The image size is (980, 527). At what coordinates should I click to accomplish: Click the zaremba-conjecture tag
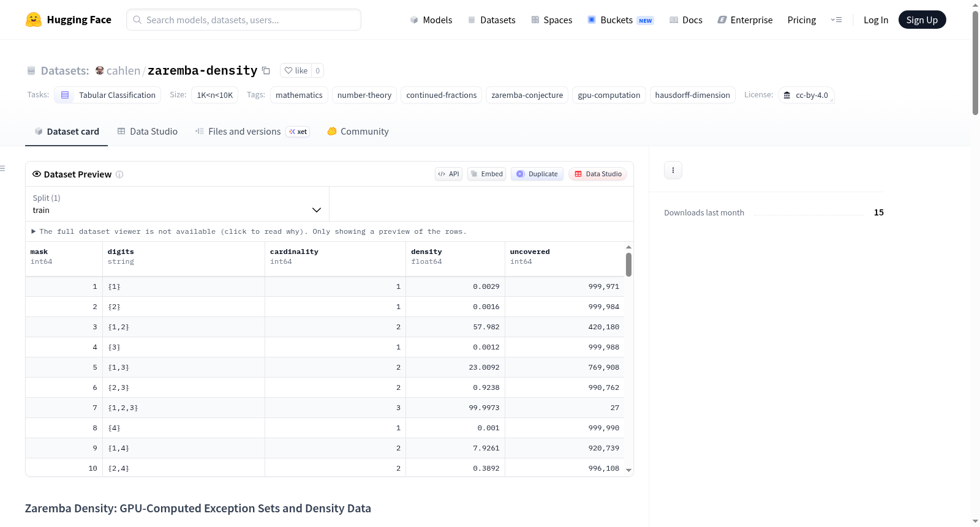[x=527, y=95]
